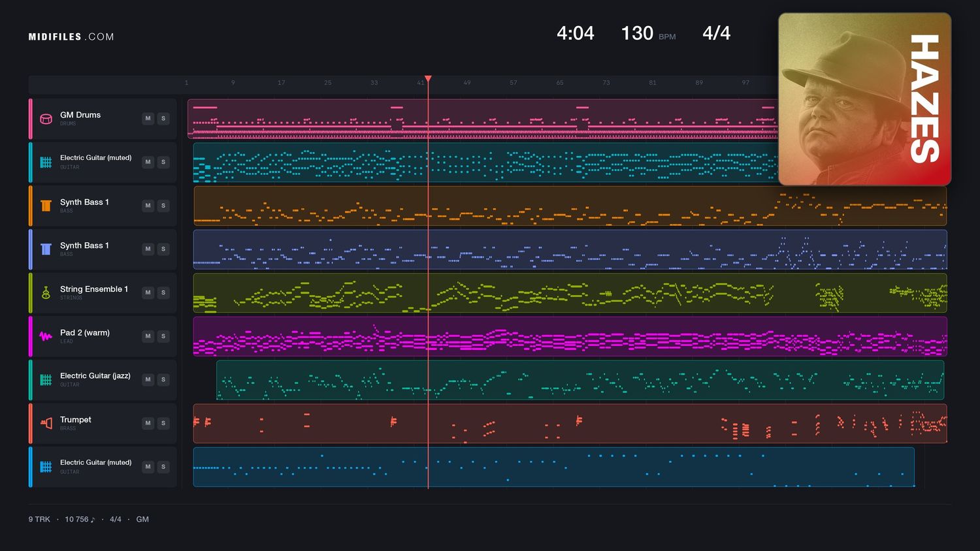Select the GM Drums track name
The width and height of the screenshot is (980, 551).
[x=80, y=115]
